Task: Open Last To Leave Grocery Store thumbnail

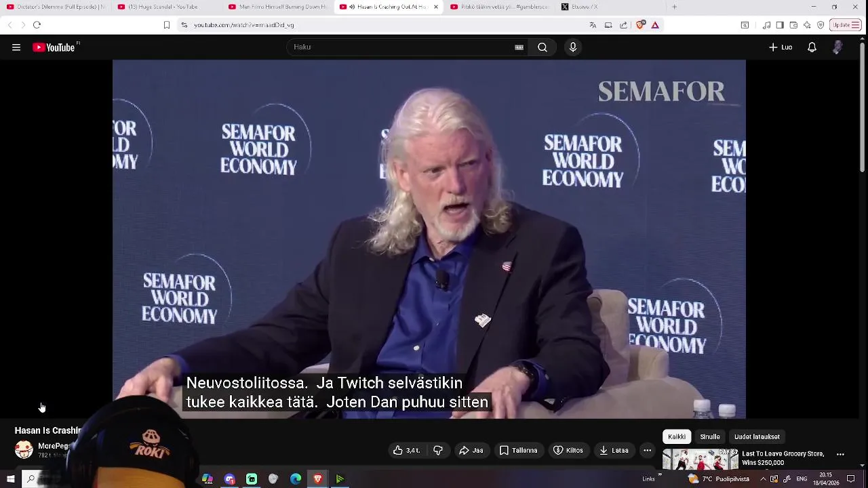Action: [700, 460]
